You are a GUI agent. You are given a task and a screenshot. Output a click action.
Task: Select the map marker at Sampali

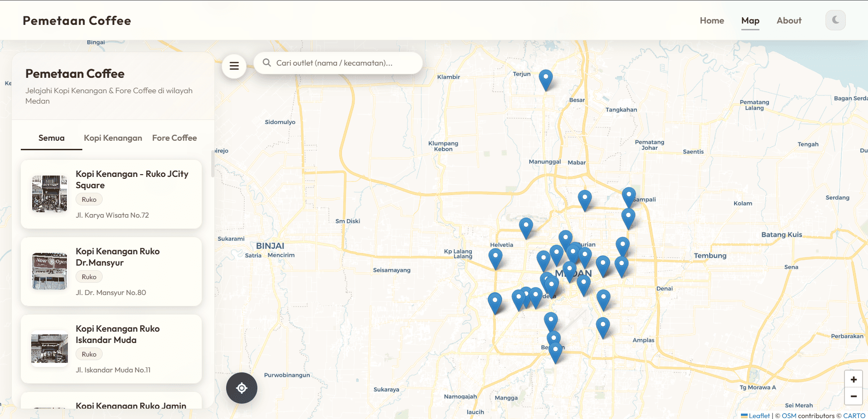[628, 197]
